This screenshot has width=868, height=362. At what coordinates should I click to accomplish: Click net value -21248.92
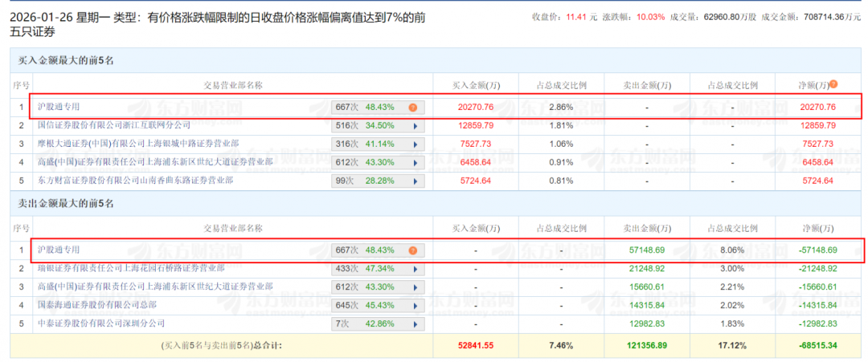[817, 269]
